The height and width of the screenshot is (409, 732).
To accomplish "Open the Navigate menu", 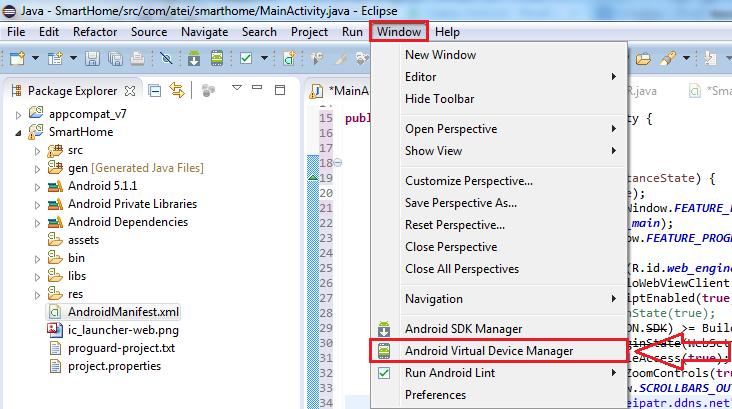I will [x=204, y=32].
